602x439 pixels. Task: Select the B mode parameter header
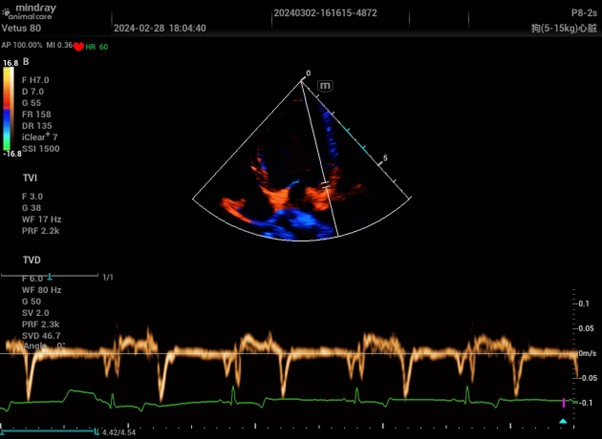[x=26, y=62]
